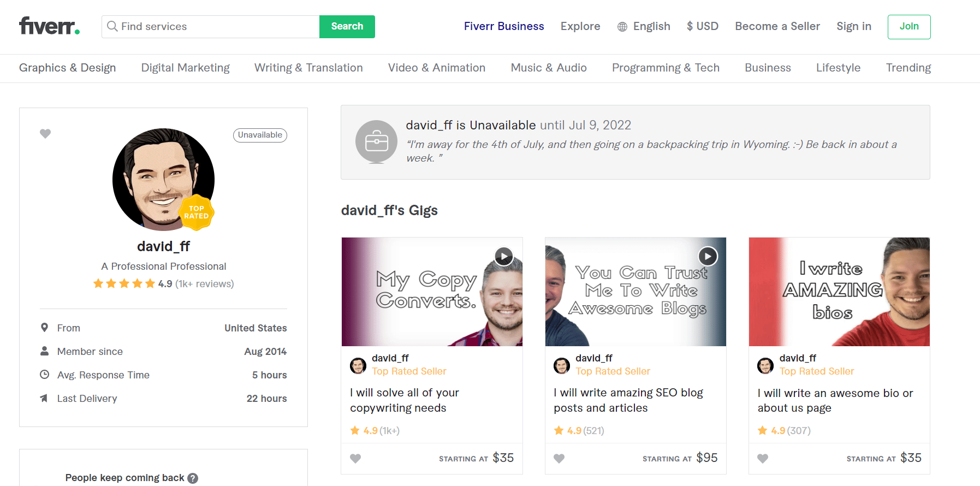Click Become a Seller link

tap(777, 26)
